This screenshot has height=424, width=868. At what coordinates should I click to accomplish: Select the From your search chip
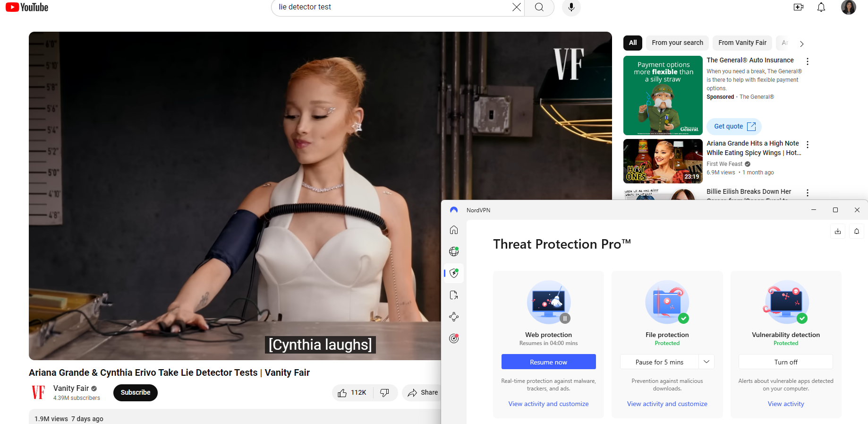click(677, 43)
